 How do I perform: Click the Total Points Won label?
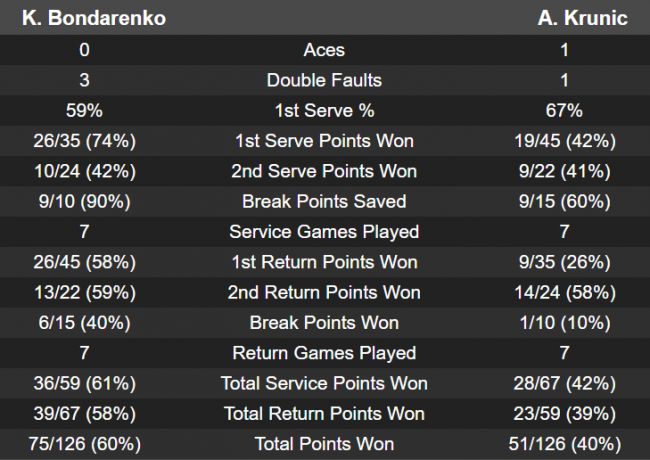coord(324,444)
